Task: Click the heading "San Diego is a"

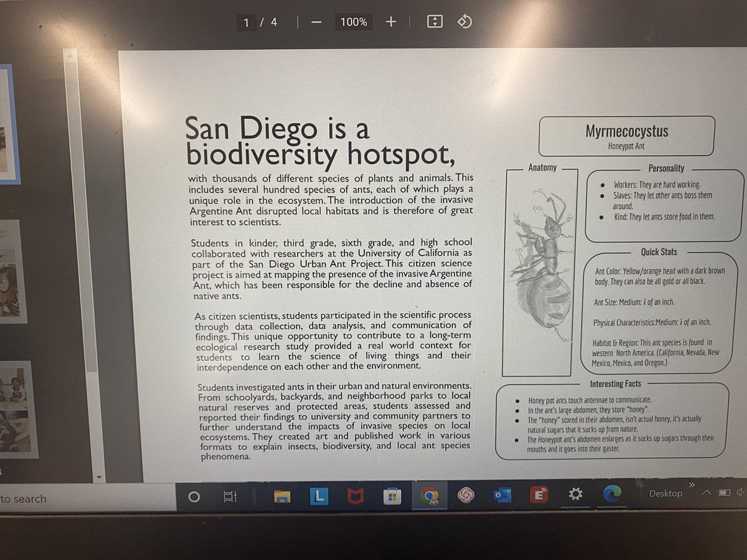Action: (x=277, y=129)
